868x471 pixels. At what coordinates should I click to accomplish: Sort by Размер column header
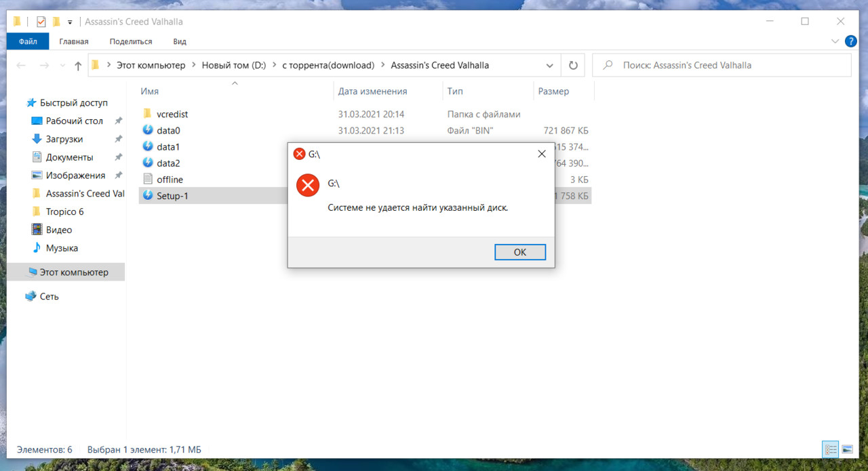553,91
